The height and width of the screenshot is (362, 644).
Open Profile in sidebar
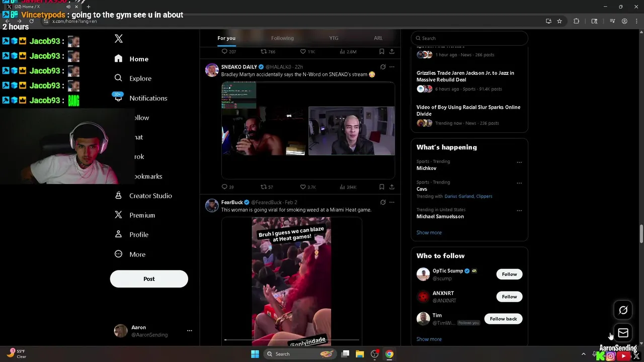pyautogui.click(x=131, y=235)
